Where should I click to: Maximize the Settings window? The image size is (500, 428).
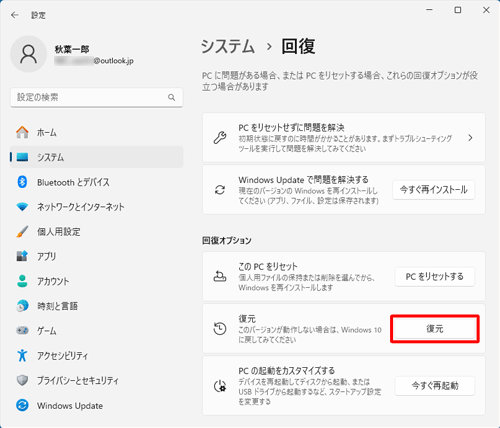pyautogui.click(x=458, y=10)
